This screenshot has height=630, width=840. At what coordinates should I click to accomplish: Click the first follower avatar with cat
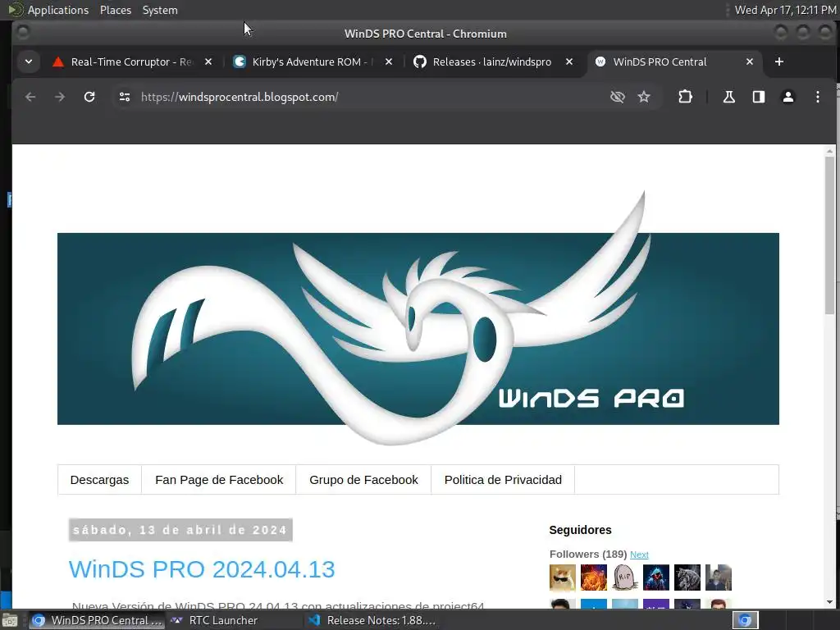pyautogui.click(x=563, y=577)
